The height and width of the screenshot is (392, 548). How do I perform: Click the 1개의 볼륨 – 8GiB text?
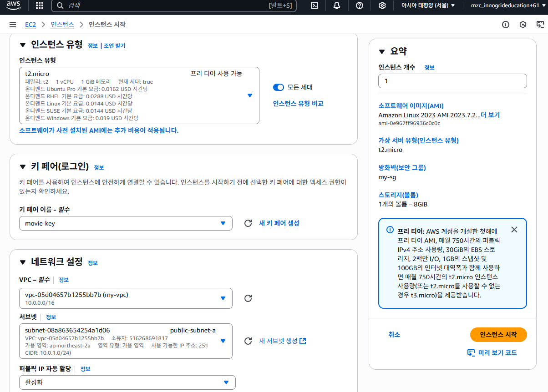click(403, 204)
